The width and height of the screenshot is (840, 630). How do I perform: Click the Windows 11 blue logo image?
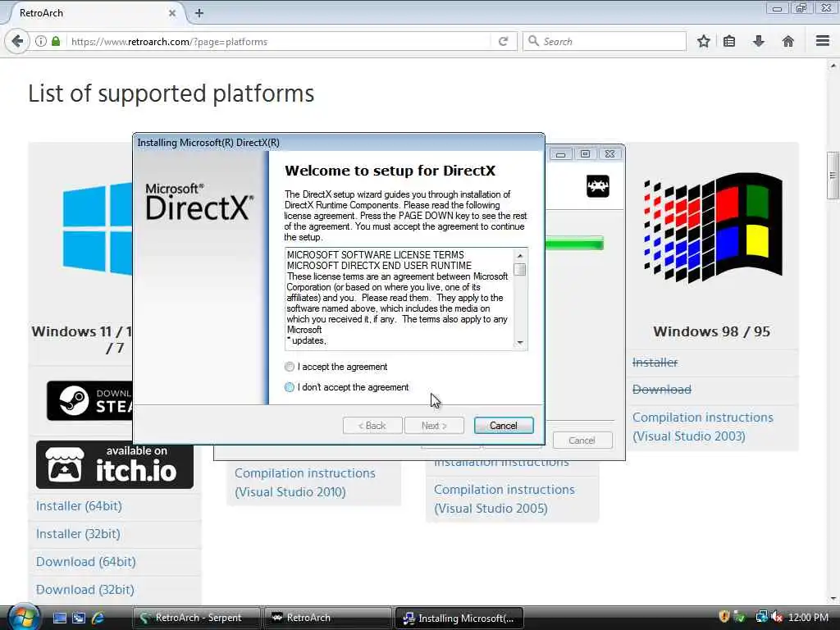(97, 230)
